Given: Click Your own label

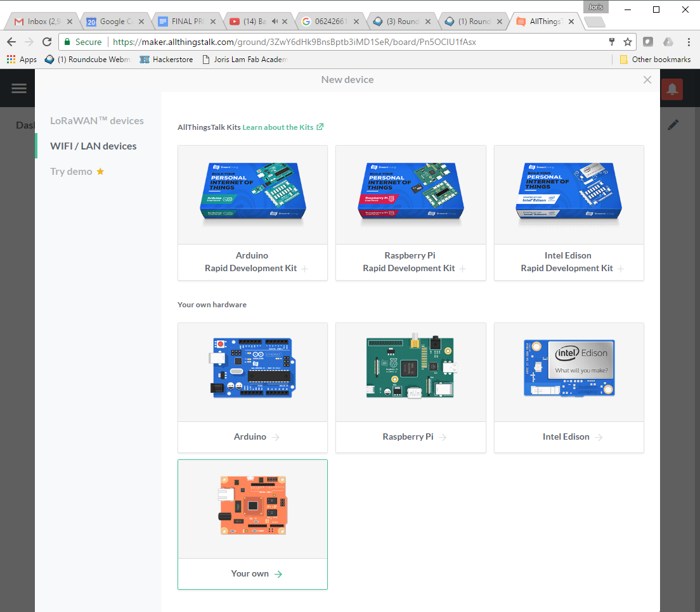Looking at the screenshot, I should click(x=250, y=573).
